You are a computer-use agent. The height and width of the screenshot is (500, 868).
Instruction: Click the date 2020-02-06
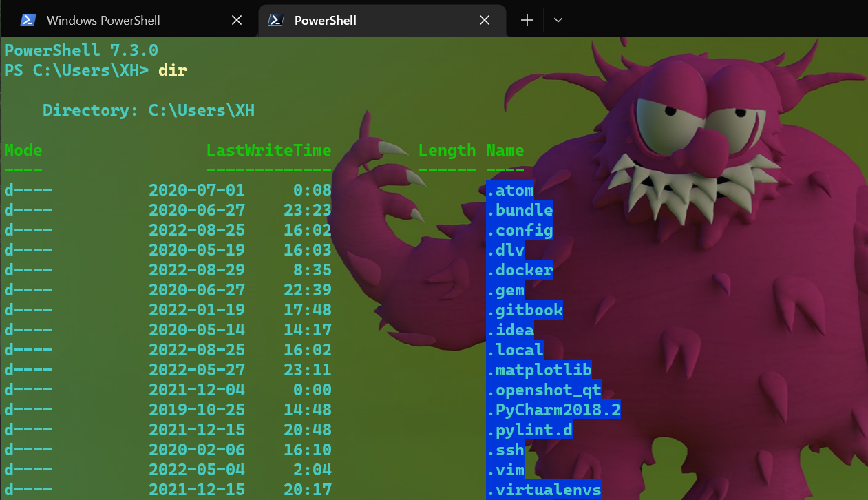coord(197,450)
